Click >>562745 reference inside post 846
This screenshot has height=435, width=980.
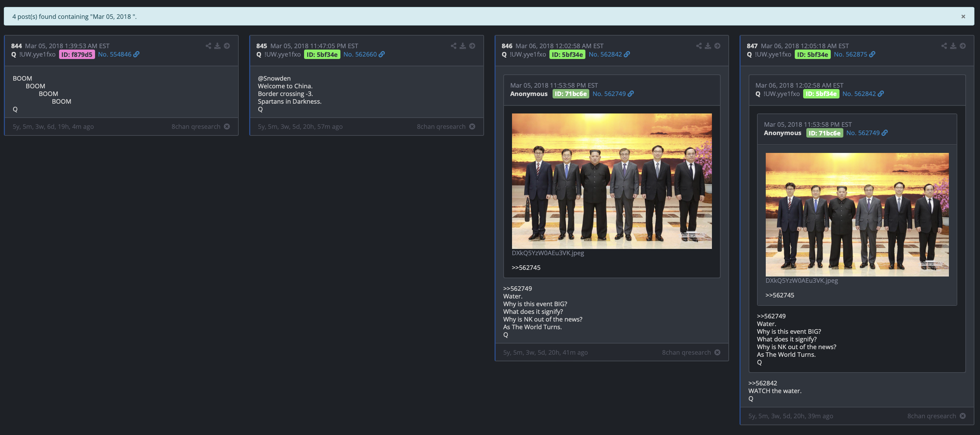526,267
